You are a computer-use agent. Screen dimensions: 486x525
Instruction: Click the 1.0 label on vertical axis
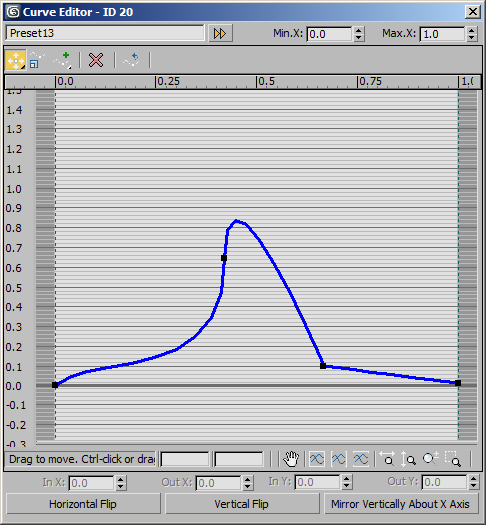coord(14,189)
